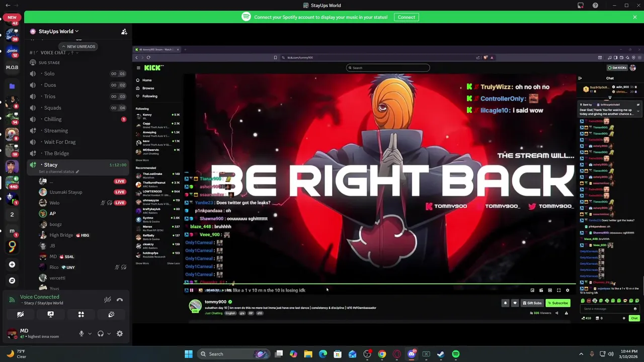Expand output device options beside headphones

(109, 333)
